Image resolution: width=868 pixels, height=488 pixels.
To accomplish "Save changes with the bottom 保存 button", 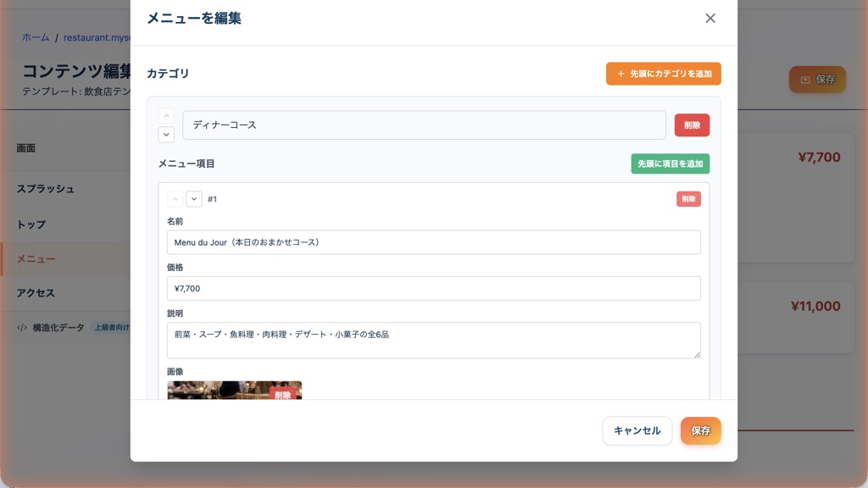I will (700, 430).
